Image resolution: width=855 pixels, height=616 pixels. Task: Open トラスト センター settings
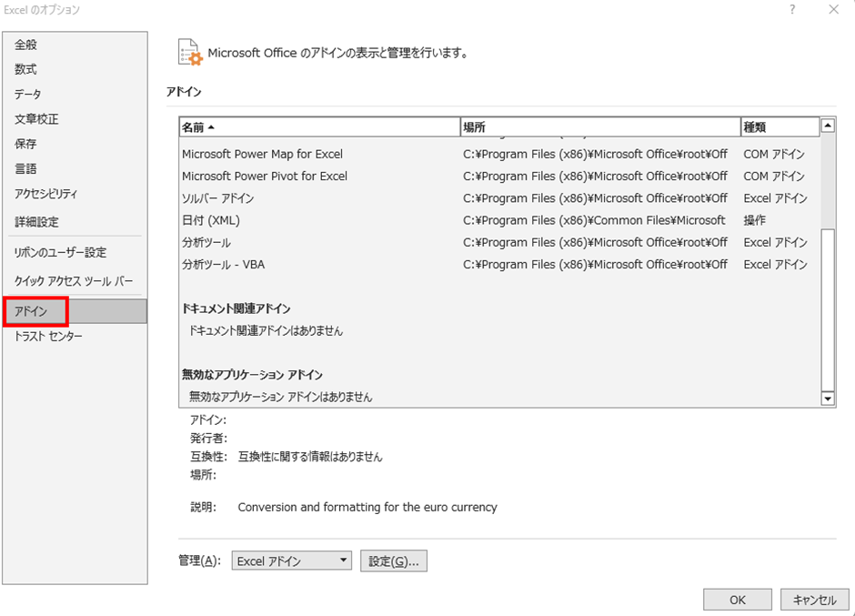pos(48,337)
